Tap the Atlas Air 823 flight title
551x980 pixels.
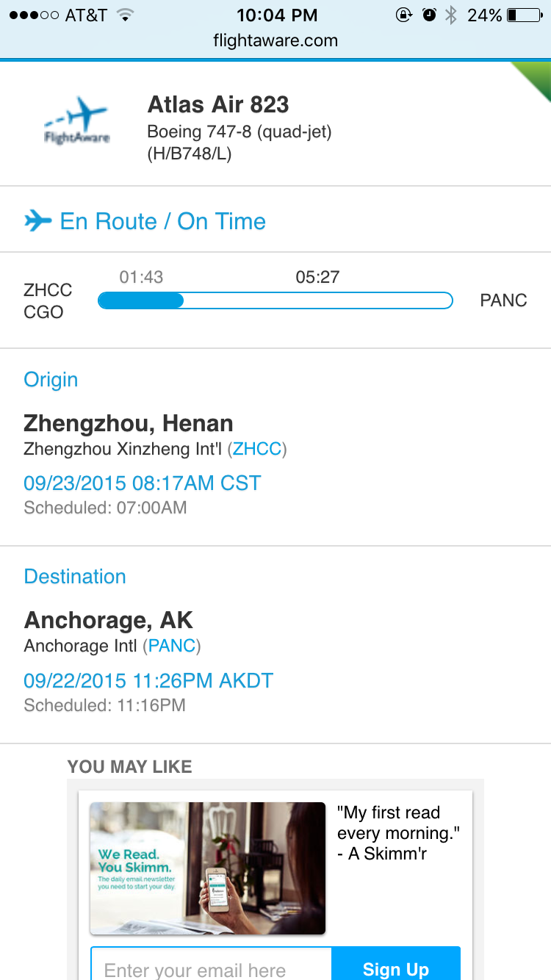218,105
